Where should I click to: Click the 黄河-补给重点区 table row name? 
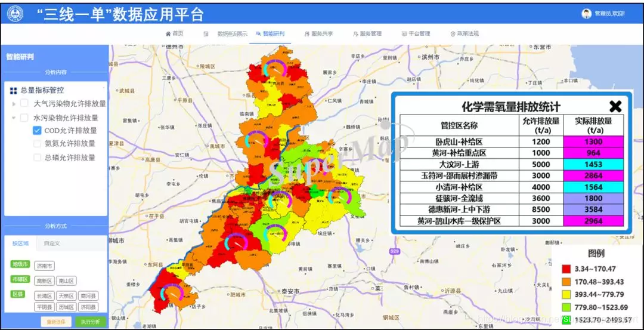click(x=459, y=153)
